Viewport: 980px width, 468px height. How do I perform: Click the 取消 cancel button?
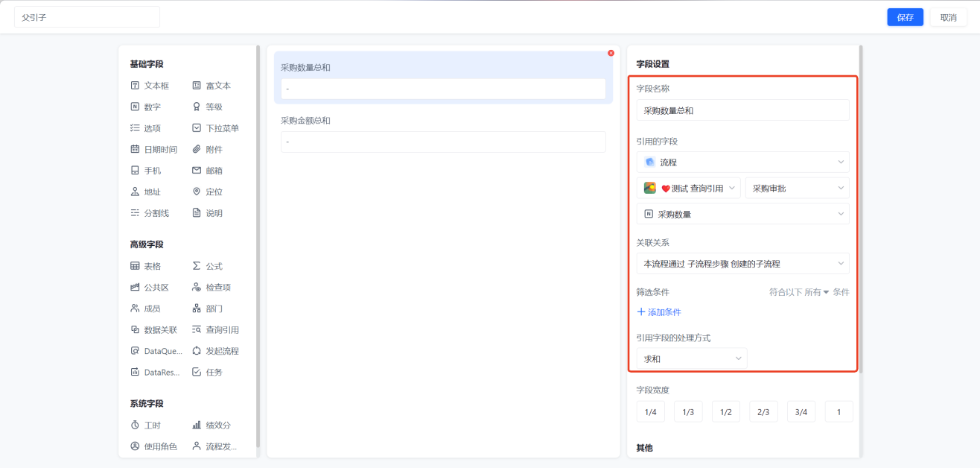(x=948, y=17)
